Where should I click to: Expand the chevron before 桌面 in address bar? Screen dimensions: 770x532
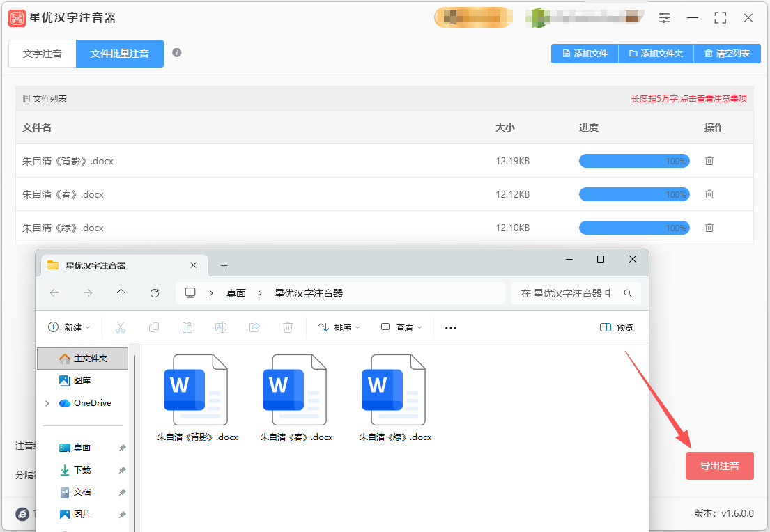211,293
